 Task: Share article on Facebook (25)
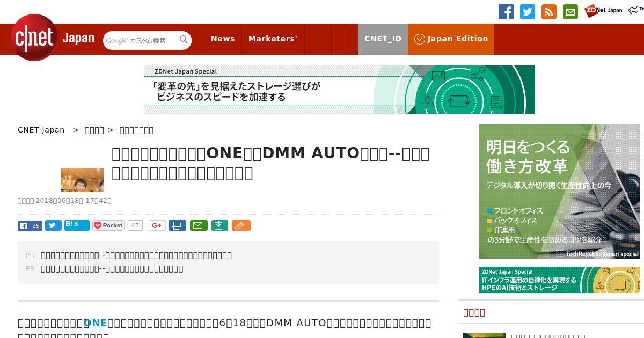[x=30, y=226]
